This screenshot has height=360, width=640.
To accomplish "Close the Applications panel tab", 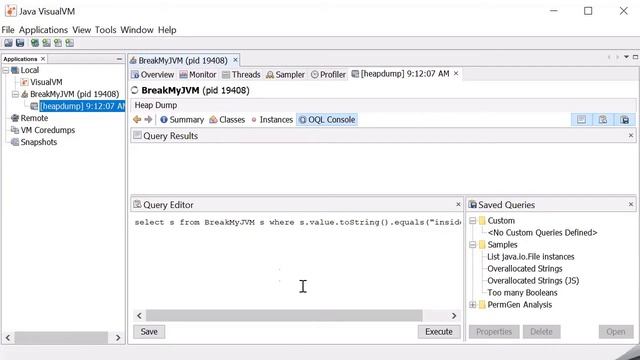I will 43,59.
